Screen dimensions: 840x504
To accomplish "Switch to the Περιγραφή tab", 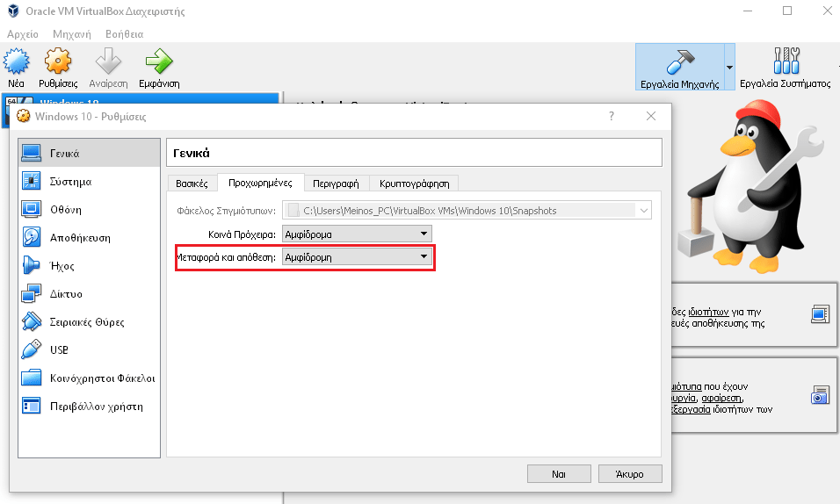I will [x=336, y=184].
